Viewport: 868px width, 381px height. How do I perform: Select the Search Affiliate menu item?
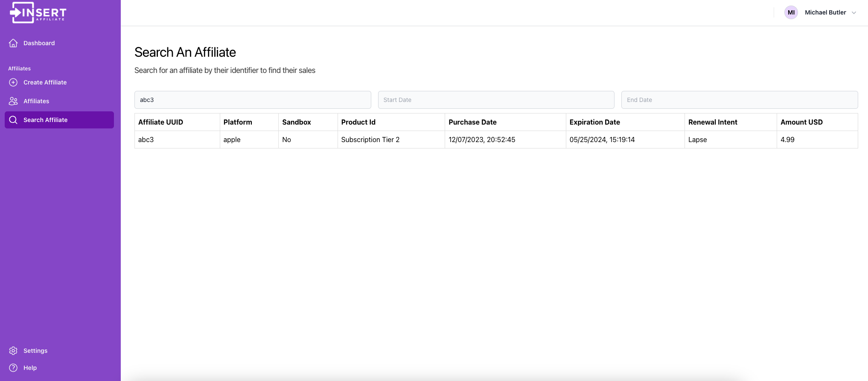(x=59, y=120)
